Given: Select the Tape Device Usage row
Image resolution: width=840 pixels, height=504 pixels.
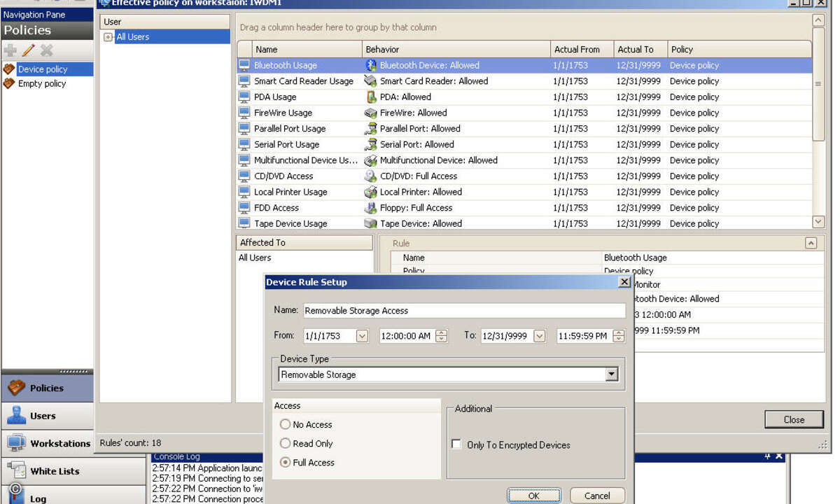Looking at the screenshot, I should [x=524, y=223].
